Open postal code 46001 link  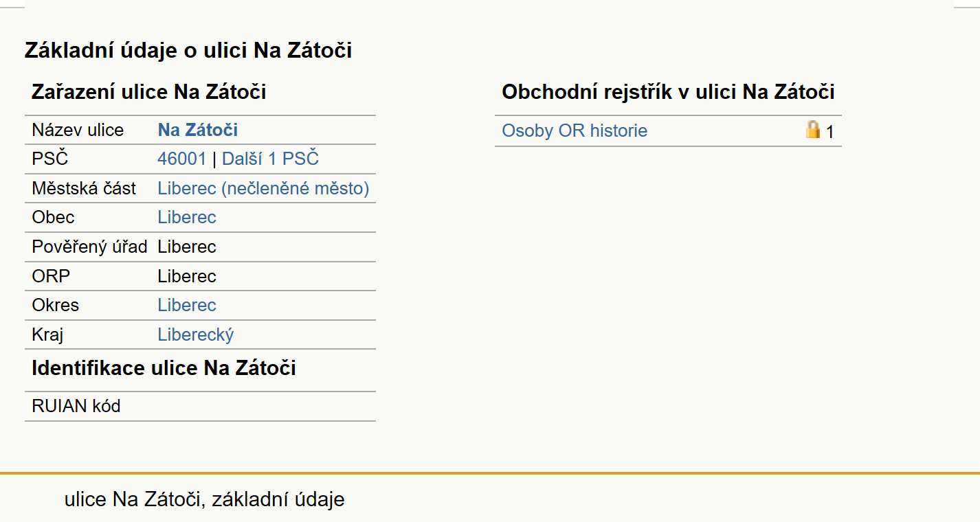(181, 159)
